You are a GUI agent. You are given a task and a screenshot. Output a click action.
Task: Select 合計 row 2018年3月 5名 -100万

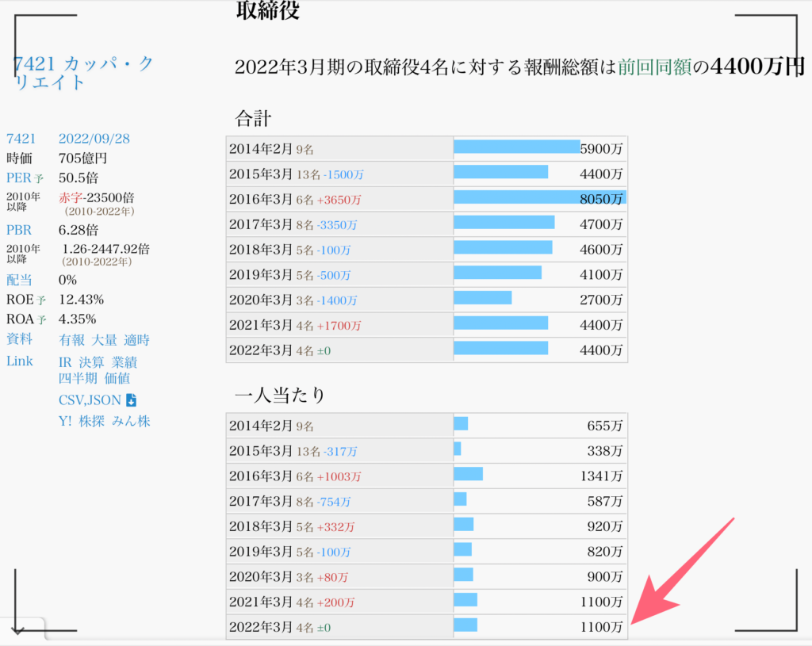tap(427, 250)
